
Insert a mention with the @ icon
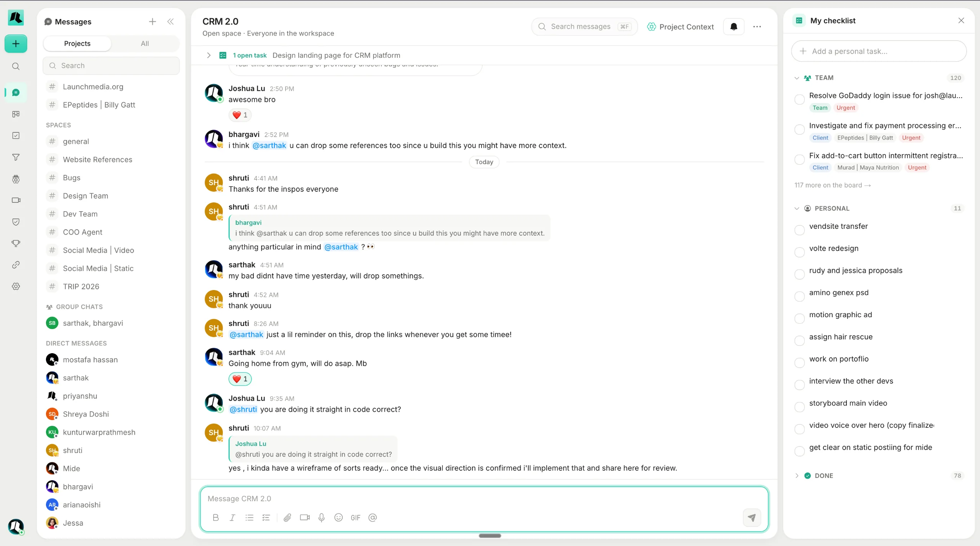[x=372, y=518]
